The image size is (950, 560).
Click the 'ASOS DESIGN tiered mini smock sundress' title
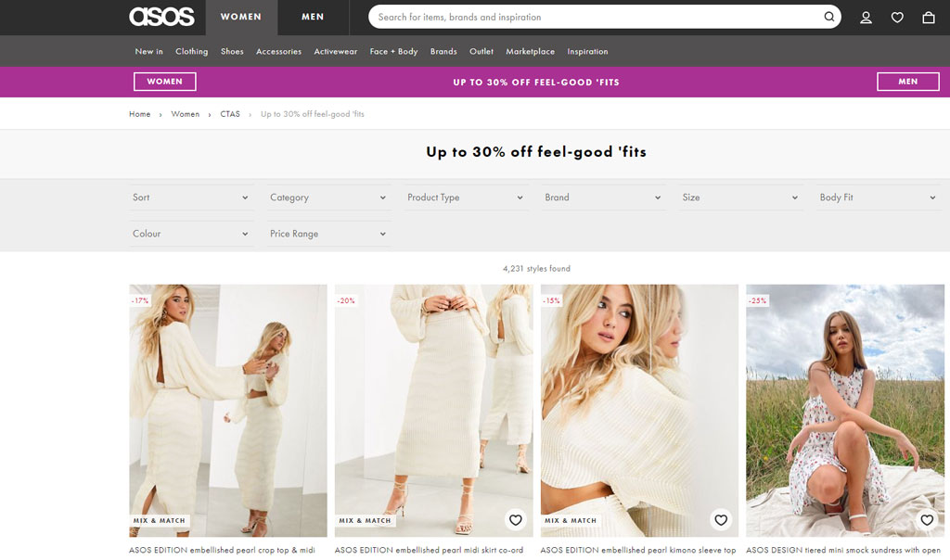(843, 551)
